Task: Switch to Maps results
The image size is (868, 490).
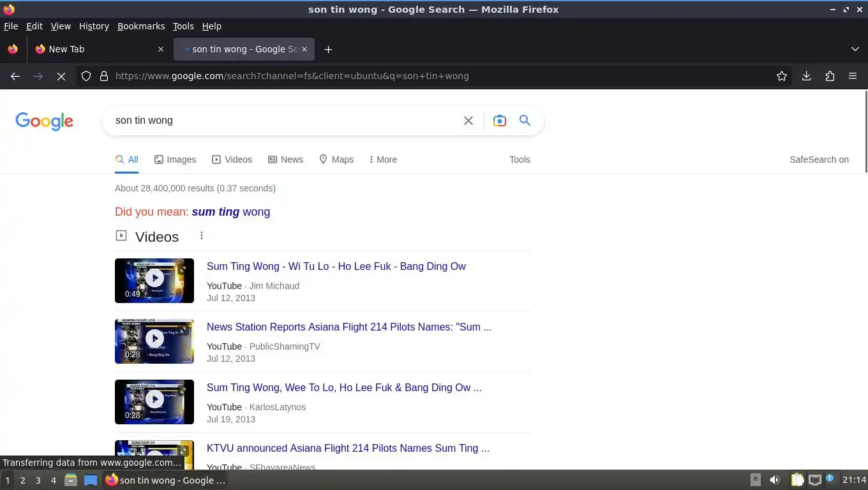Action: coord(336,160)
